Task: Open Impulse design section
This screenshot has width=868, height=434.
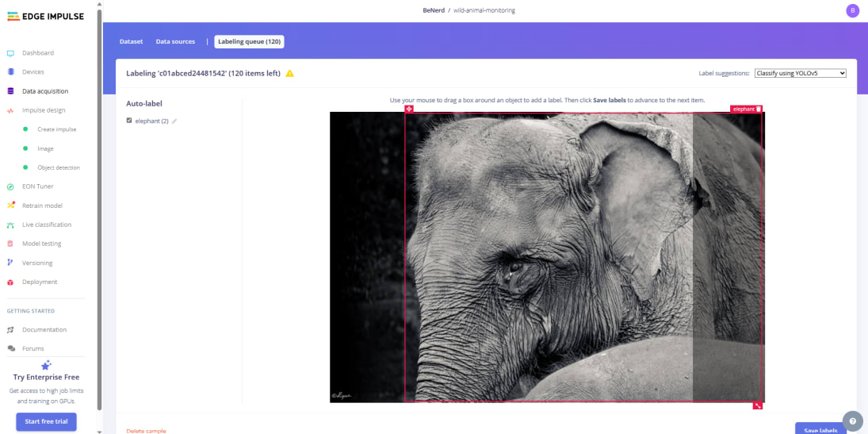Action: point(44,110)
